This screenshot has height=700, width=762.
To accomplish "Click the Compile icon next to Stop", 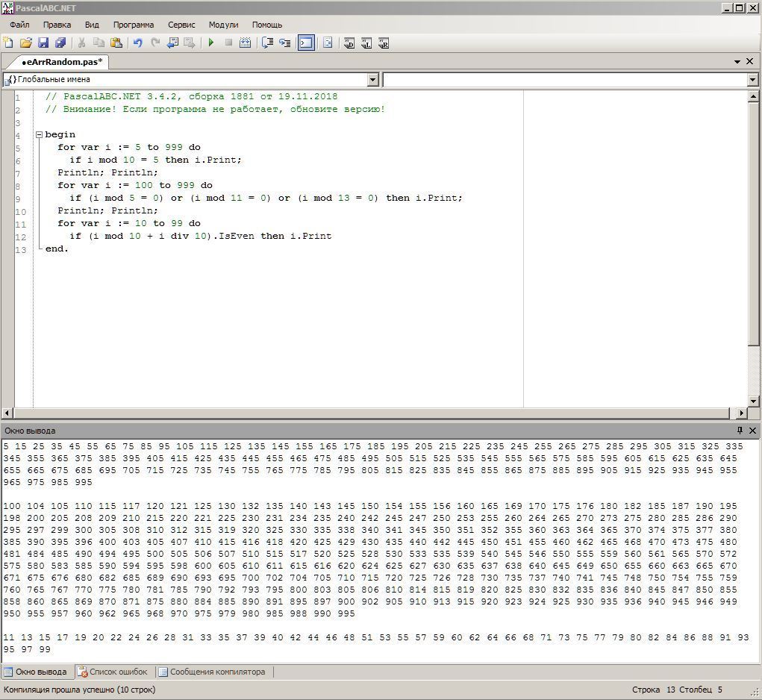I will click(245, 43).
